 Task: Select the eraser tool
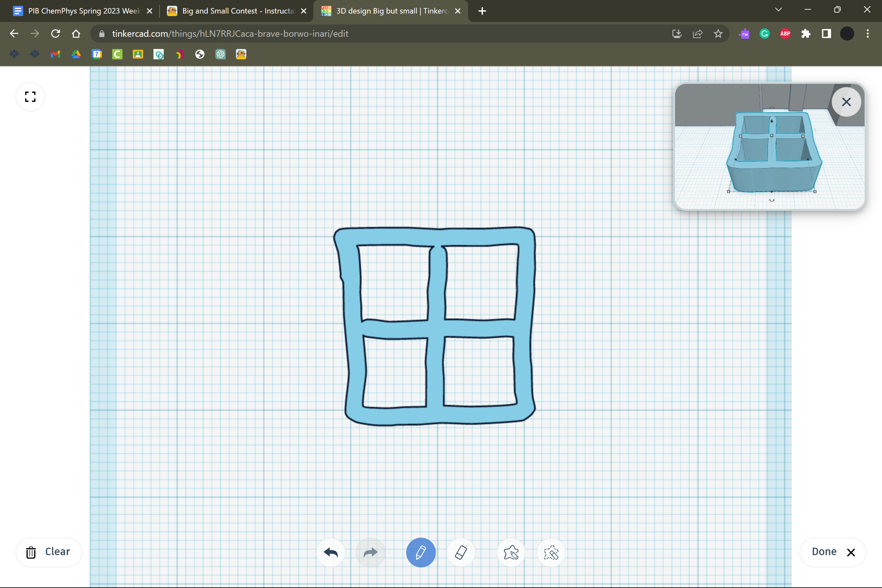(461, 552)
